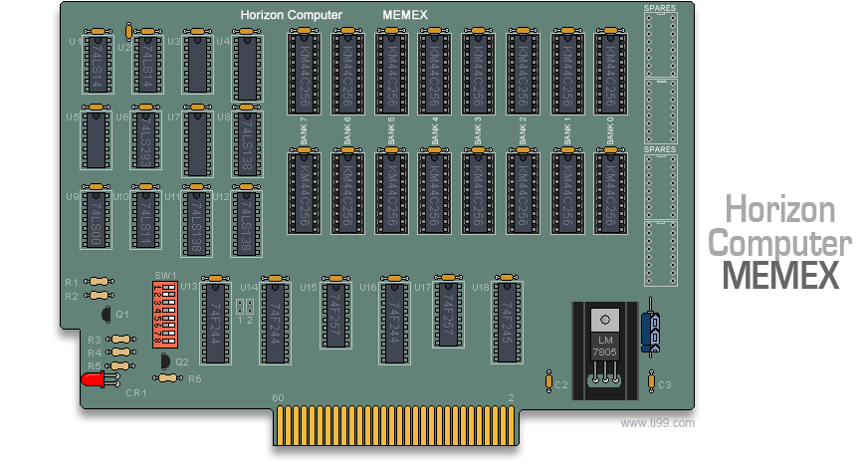The height and width of the screenshot is (468, 868).
Task: Click the large gray "Horizon Computer" title
Action: (780, 226)
